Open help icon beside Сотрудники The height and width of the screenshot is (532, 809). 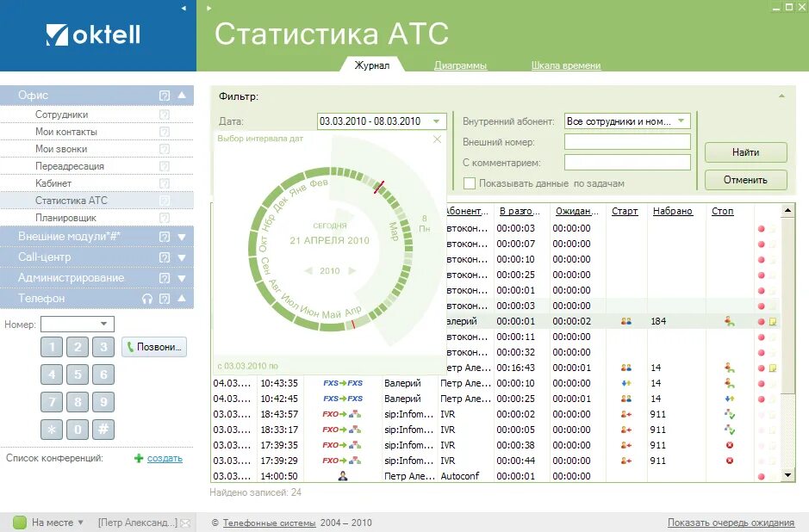[x=165, y=114]
